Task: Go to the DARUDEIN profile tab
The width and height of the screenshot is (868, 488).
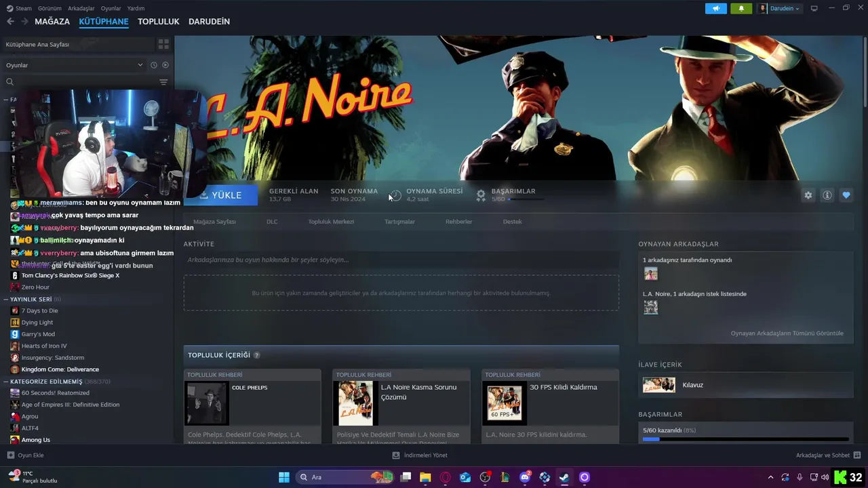Action: pyautogui.click(x=209, y=22)
